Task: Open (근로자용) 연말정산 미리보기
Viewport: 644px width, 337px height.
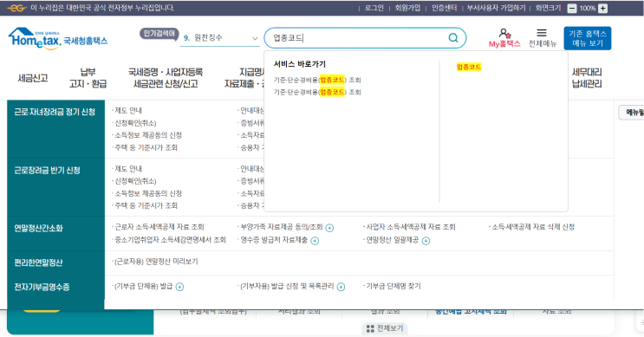Action: pyautogui.click(x=156, y=262)
